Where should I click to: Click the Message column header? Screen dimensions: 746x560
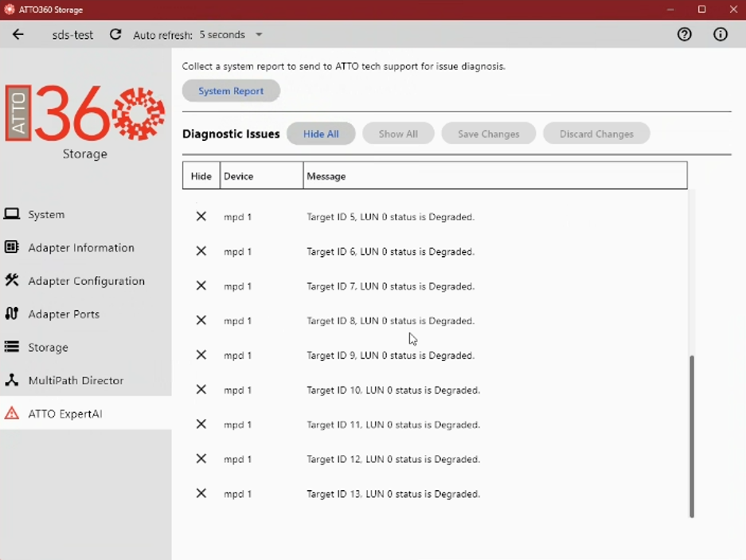pyautogui.click(x=495, y=176)
